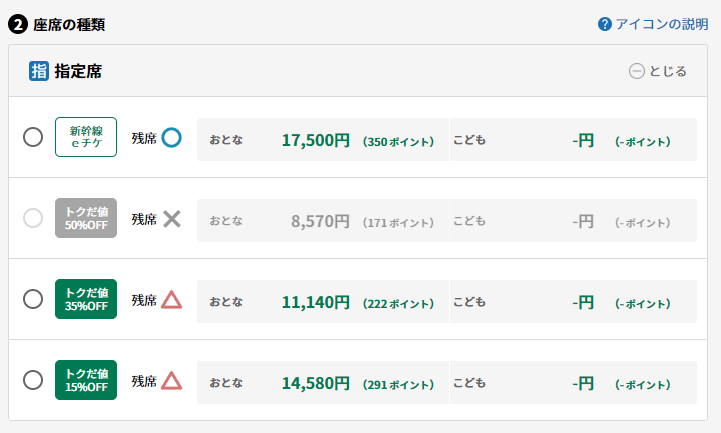This screenshot has height=433, width=721.
Task: Select the トクだ値 15%OFF radio button
Action: tap(33, 380)
